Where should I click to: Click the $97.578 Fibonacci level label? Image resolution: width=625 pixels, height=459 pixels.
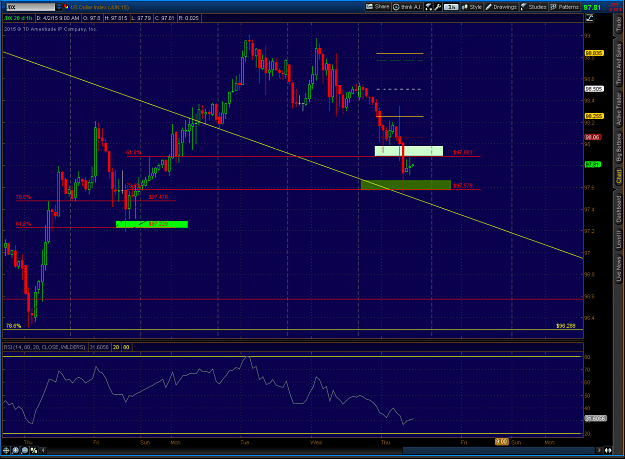tap(463, 186)
